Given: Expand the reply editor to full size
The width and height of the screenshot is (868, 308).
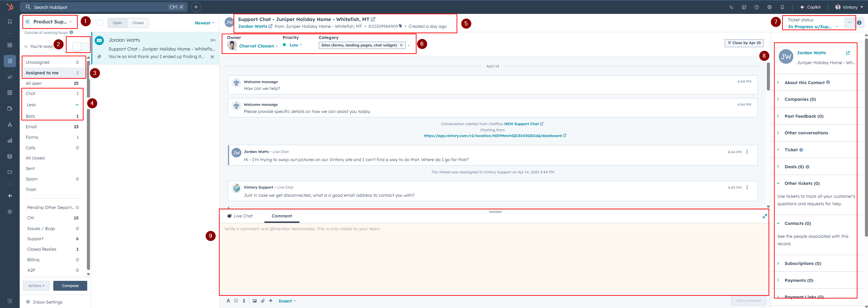Looking at the screenshot, I should 764,216.
